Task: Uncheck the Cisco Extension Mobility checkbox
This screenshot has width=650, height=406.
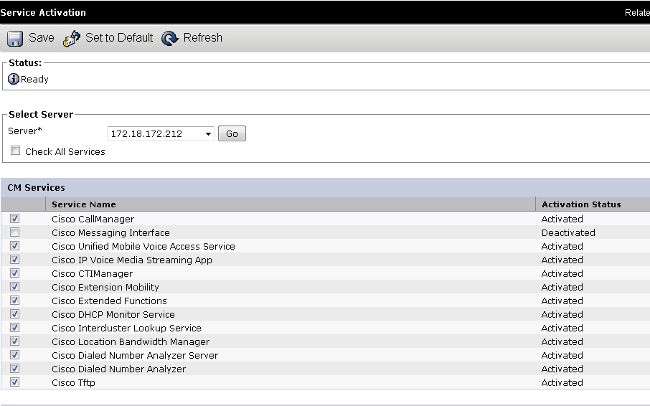Action: tap(15, 287)
